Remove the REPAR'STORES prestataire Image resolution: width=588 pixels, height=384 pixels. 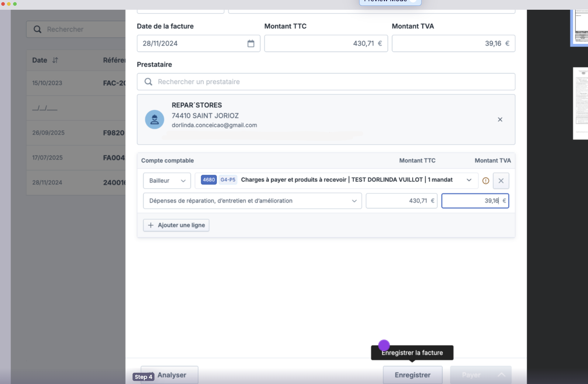pos(500,120)
